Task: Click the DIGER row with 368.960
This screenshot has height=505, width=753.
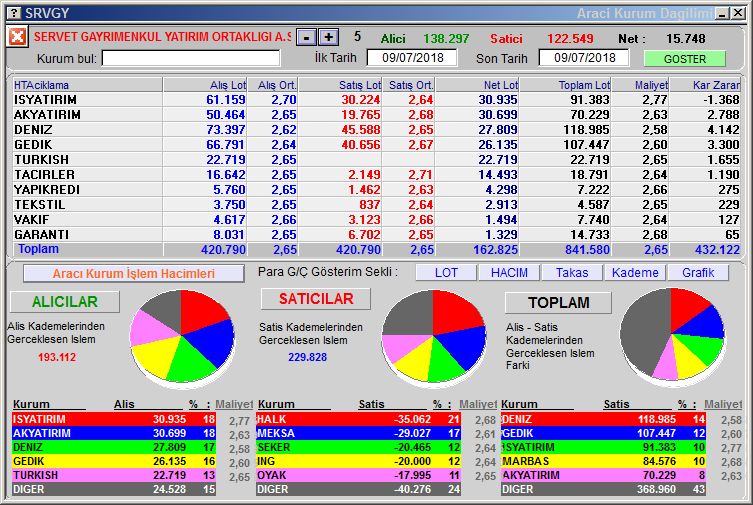Action: tap(603, 489)
